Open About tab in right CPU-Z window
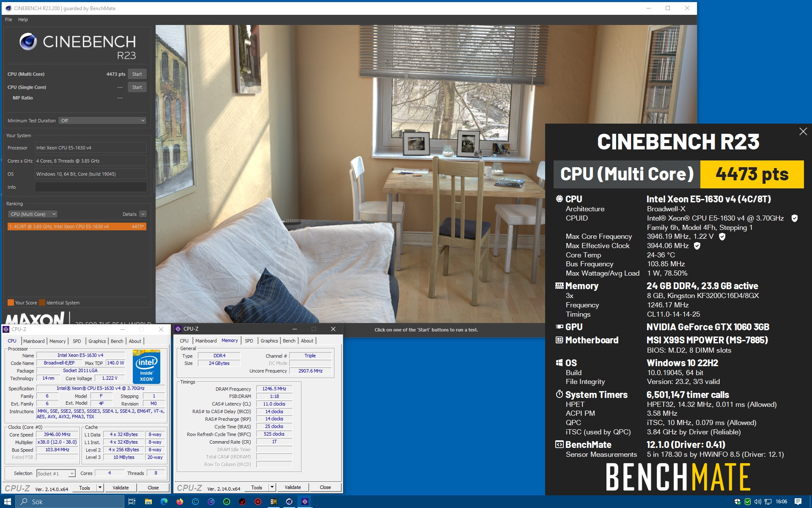 (307, 341)
